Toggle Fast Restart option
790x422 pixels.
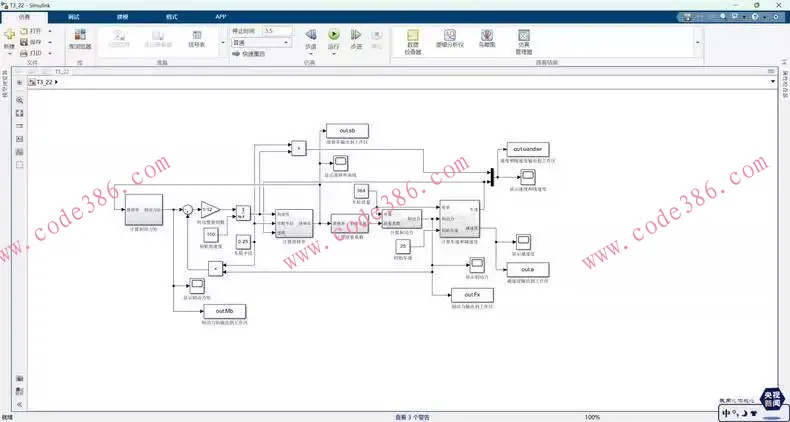pos(257,54)
